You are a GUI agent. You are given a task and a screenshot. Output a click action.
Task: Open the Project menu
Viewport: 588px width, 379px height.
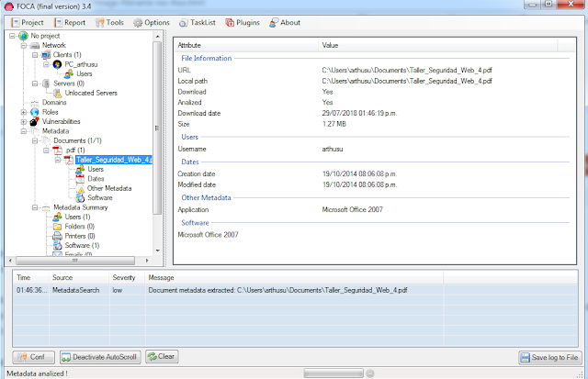28,23
